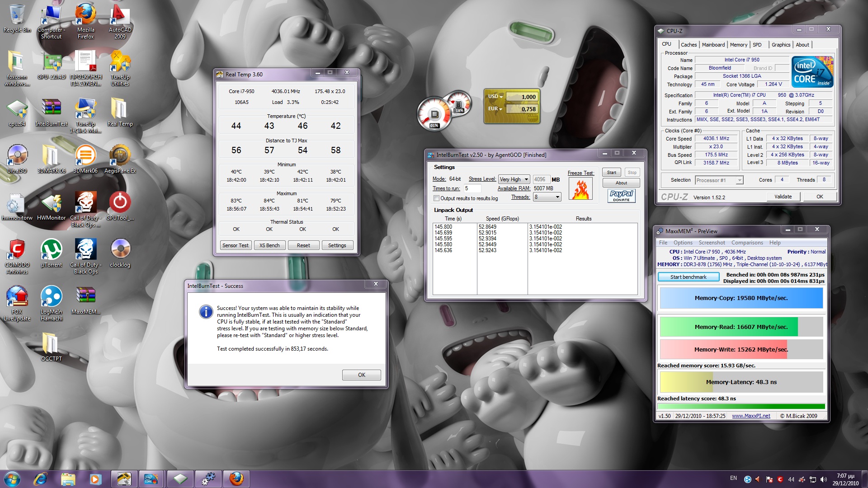The image size is (868, 488).
Task: Open the EUR currency dropdown gadget
Action: pos(495,108)
